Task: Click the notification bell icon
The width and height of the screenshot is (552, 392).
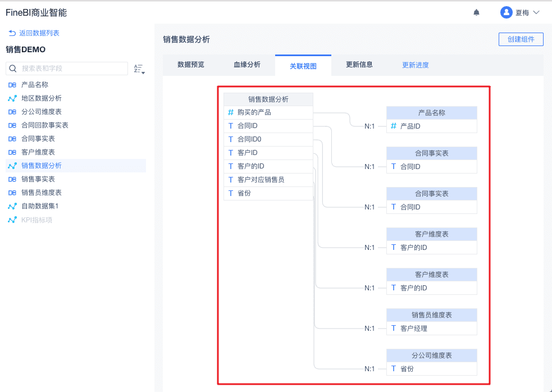Action: pos(477,12)
